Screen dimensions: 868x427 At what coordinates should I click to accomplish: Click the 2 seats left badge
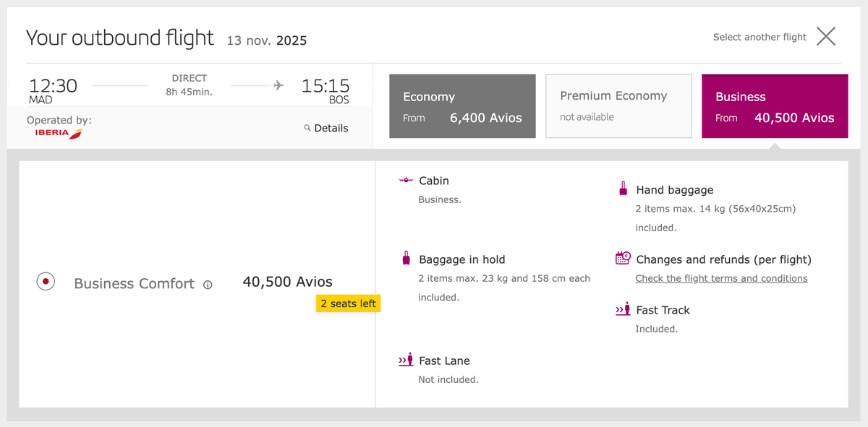[x=348, y=303]
